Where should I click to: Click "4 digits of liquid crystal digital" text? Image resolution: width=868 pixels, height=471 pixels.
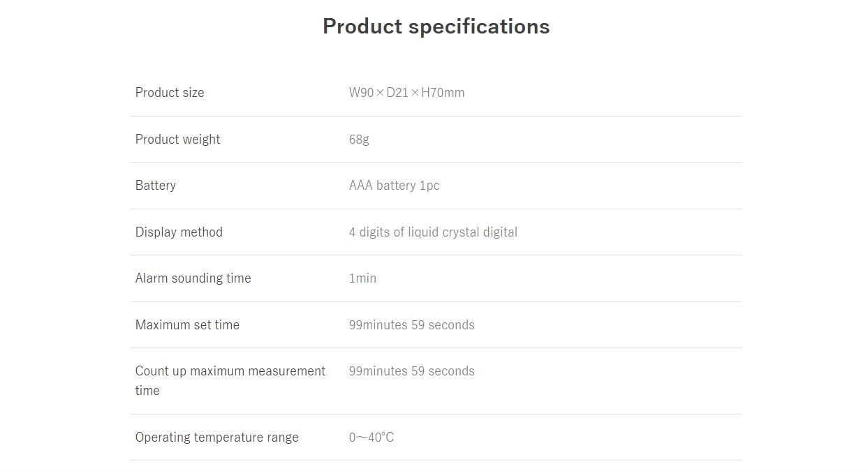pyautogui.click(x=433, y=232)
